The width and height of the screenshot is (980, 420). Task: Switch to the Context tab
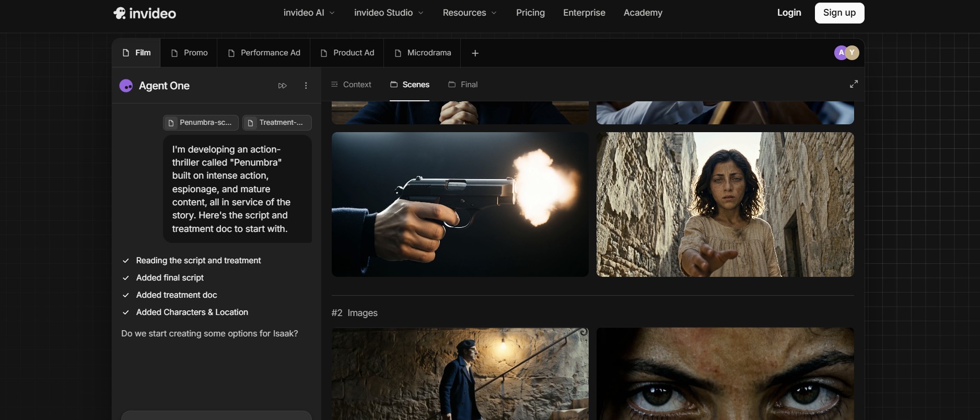coord(351,85)
